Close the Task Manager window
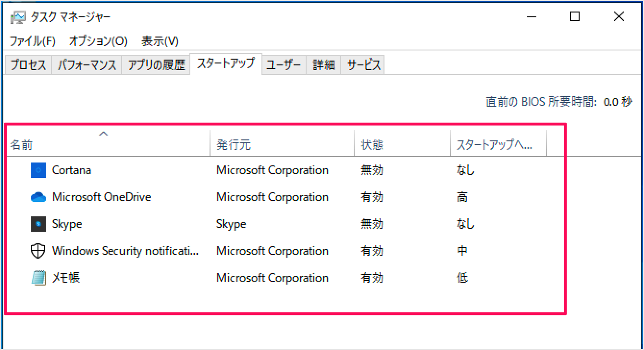The width and height of the screenshot is (644, 350). [x=619, y=17]
